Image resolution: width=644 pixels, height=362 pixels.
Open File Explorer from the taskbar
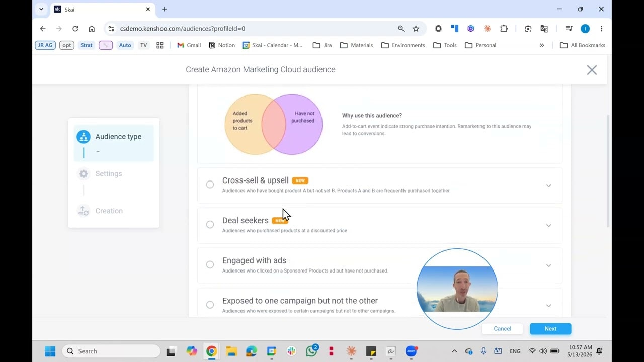[x=231, y=351]
